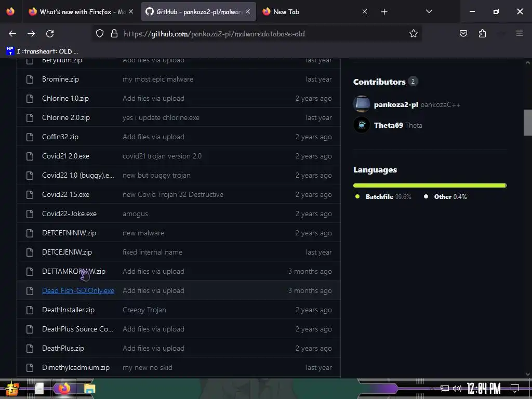Open DeathPlus Source Co... file

78,329
